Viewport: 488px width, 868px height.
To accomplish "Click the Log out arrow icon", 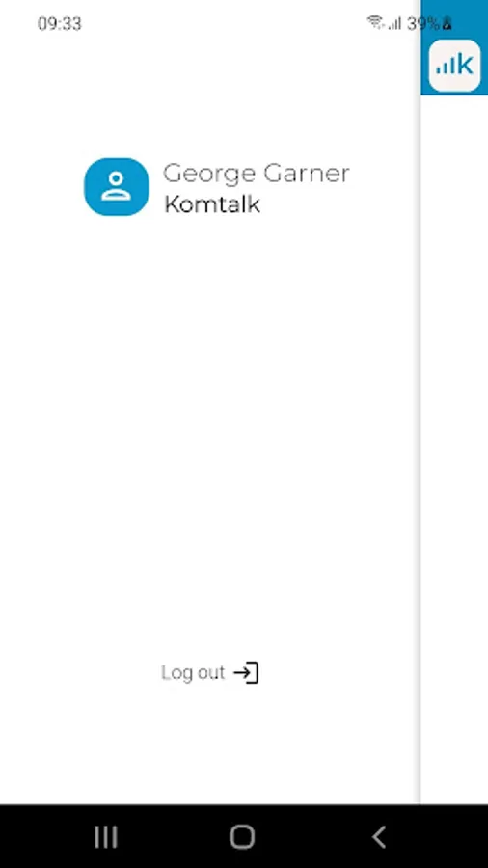I will tap(246, 672).
